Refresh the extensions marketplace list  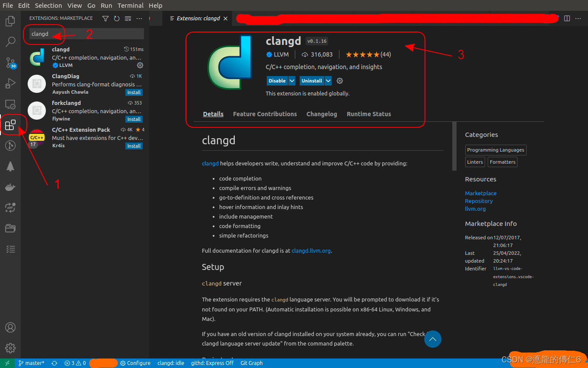117,19
